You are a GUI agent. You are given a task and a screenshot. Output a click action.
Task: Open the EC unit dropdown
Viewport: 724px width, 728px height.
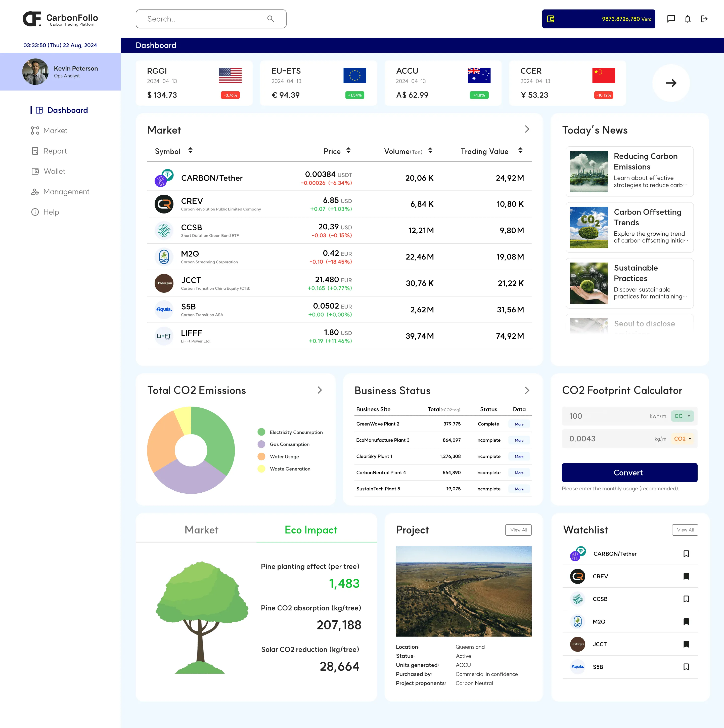pyautogui.click(x=682, y=416)
